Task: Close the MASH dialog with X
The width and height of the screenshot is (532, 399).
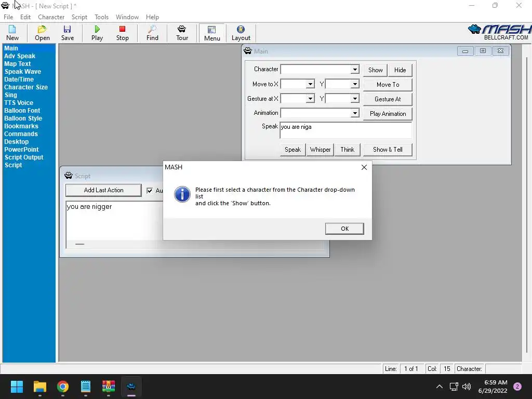Action: click(x=364, y=167)
